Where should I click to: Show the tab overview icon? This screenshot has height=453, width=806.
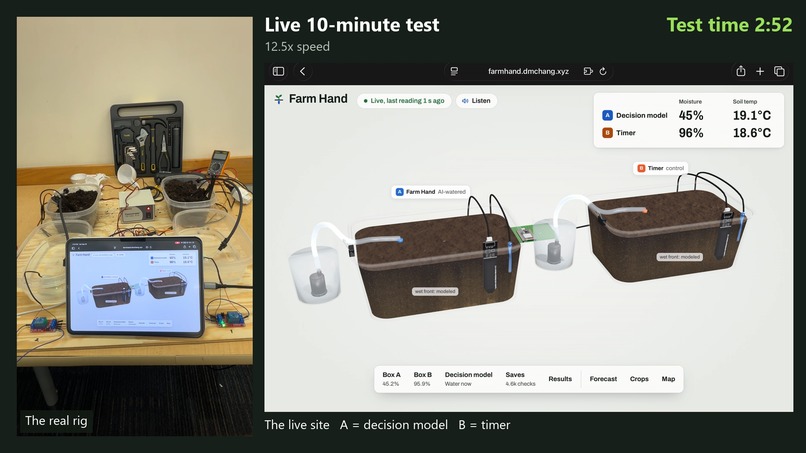coord(779,71)
